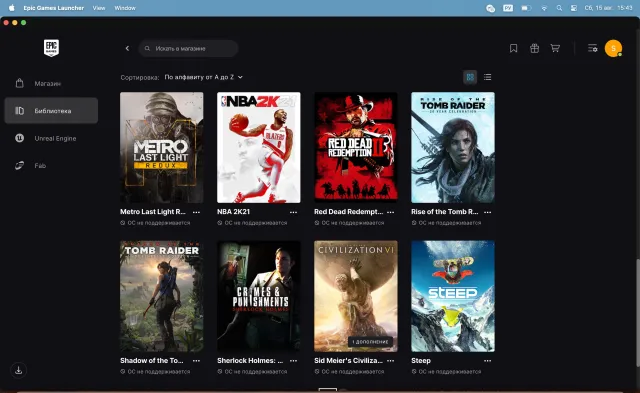Open the Fab sidebar tab
This screenshot has height=393, width=640.
click(x=51, y=165)
